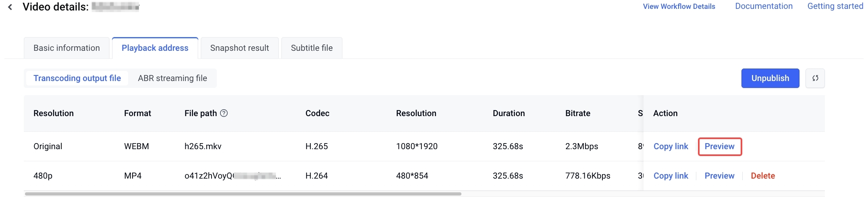Copy link for the 480p MP4 file
This screenshot has height=204, width=868.
pyautogui.click(x=671, y=176)
